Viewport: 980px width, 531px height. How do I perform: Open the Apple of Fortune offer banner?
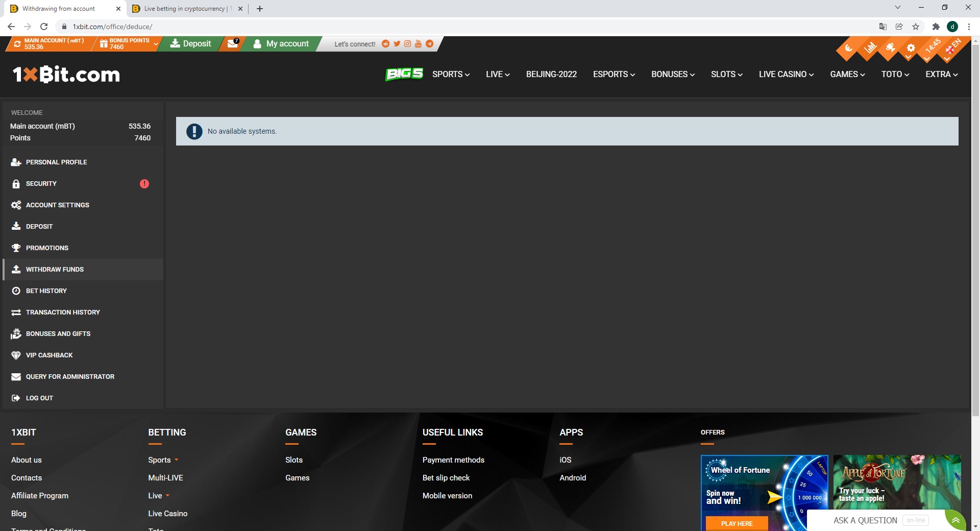(897, 482)
